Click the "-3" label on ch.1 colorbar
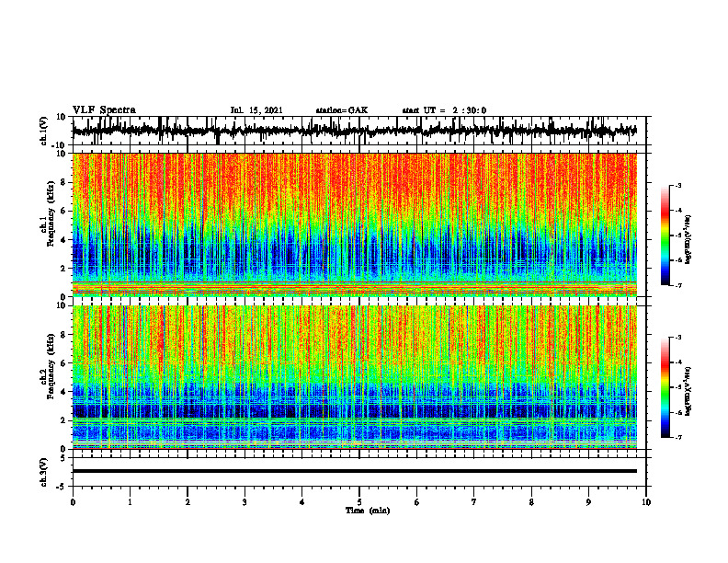This screenshot has height=563, width=728. (x=677, y=185)
